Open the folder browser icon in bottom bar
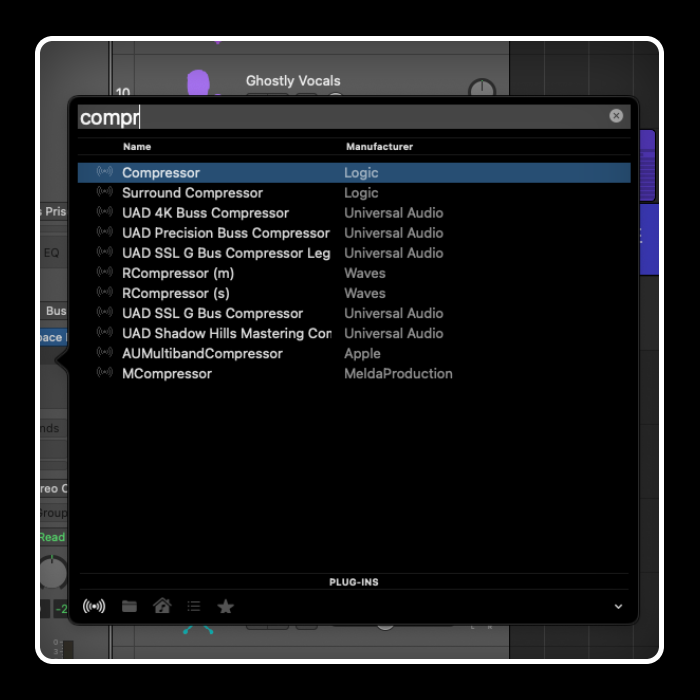700x700 pixels. coord(129,606)
